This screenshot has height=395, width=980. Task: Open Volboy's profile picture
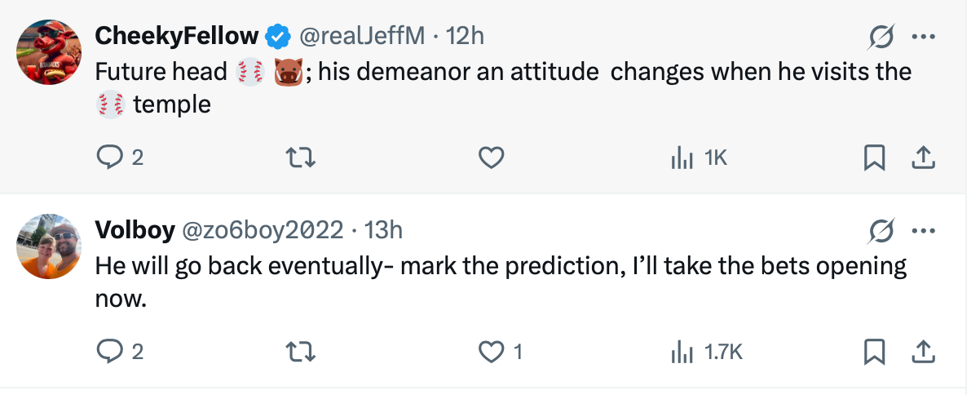pos(50,246)
